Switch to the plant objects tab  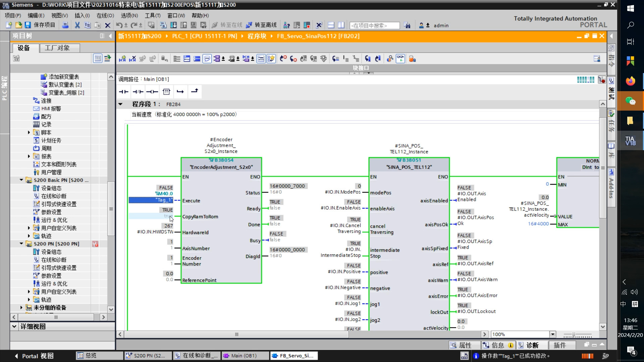coord(57,48)
